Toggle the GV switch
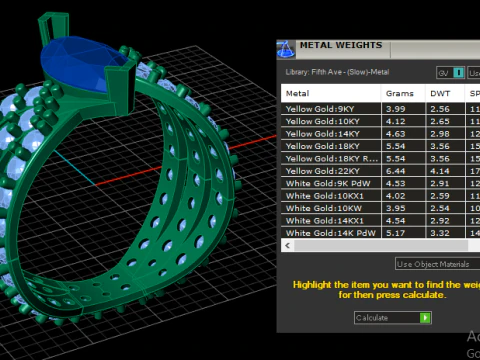This screenshot has width=480, height=360. click(451, 73)
